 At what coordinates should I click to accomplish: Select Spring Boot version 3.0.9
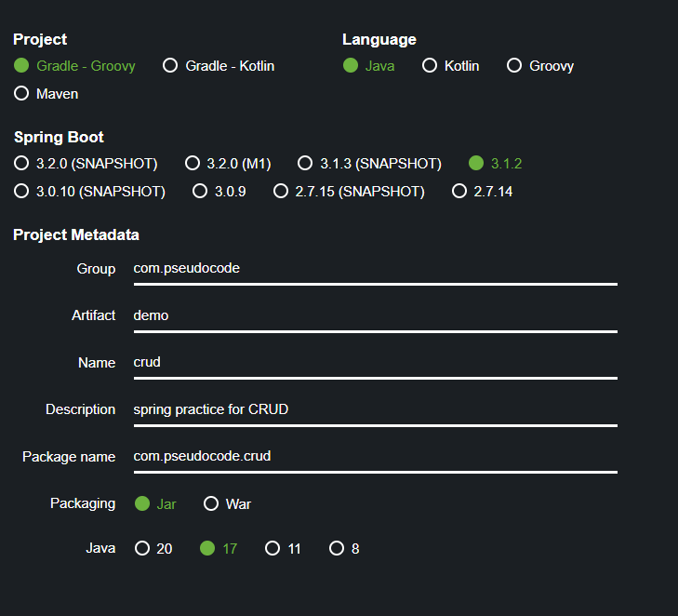(219, 191)
